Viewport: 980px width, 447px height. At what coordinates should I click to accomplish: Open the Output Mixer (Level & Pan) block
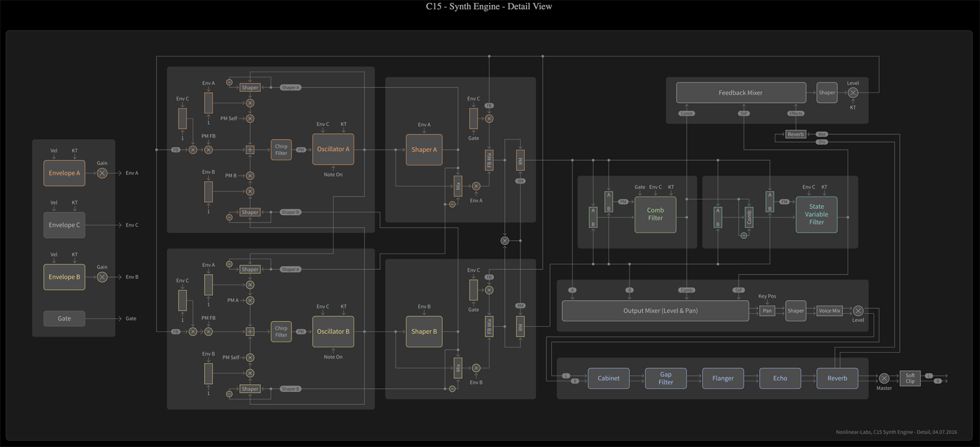(656, 311)
